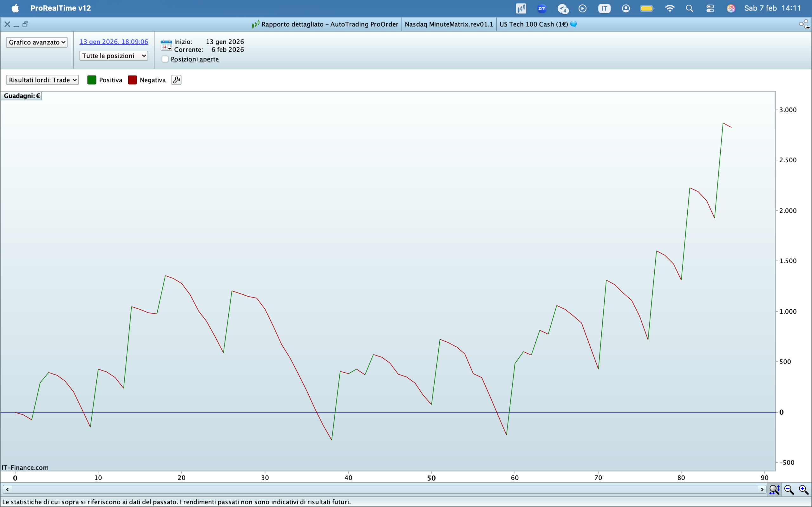This screenshot has height=507, width=812.
Task: Select the Nasdaq MinuteMatrix.rev01.1 tab
Action: (449, 24)
